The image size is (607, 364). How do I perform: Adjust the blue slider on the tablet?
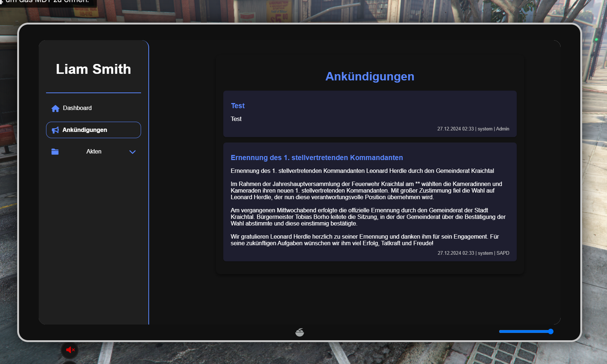526,331
